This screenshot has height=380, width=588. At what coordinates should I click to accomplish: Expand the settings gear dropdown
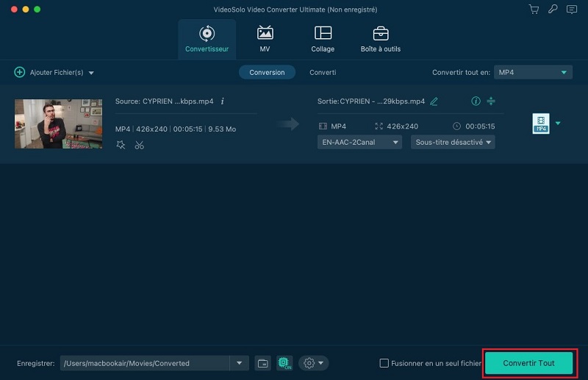(313, 363)
